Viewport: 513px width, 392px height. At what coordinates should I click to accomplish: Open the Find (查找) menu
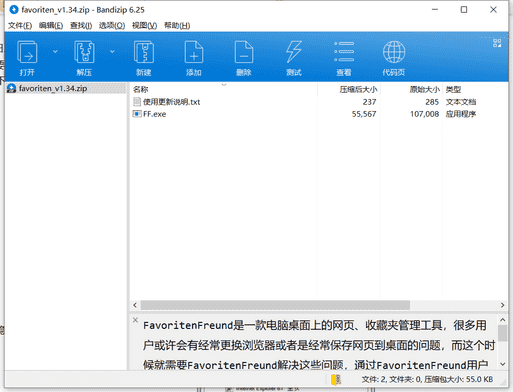tap(81, 26)
